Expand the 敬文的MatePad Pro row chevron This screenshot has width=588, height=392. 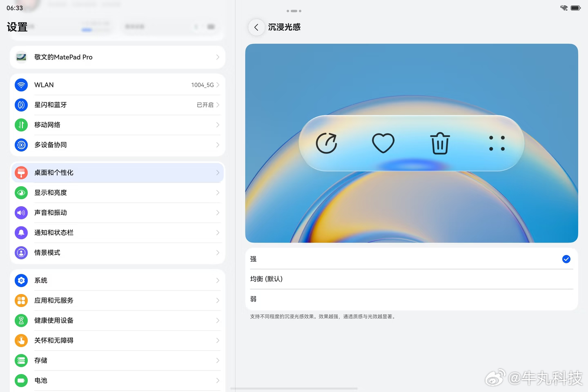click(218, 57)
